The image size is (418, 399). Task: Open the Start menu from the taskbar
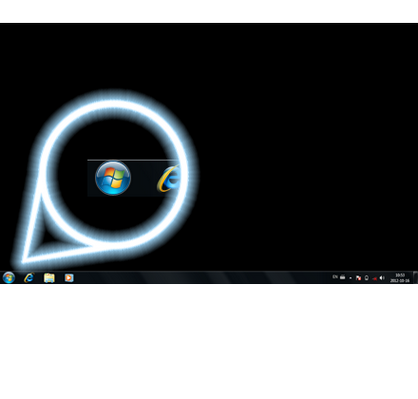9,277
